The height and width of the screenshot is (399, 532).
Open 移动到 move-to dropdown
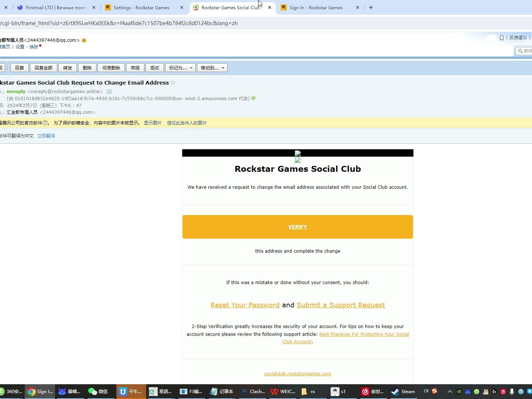tap(212, 68)
